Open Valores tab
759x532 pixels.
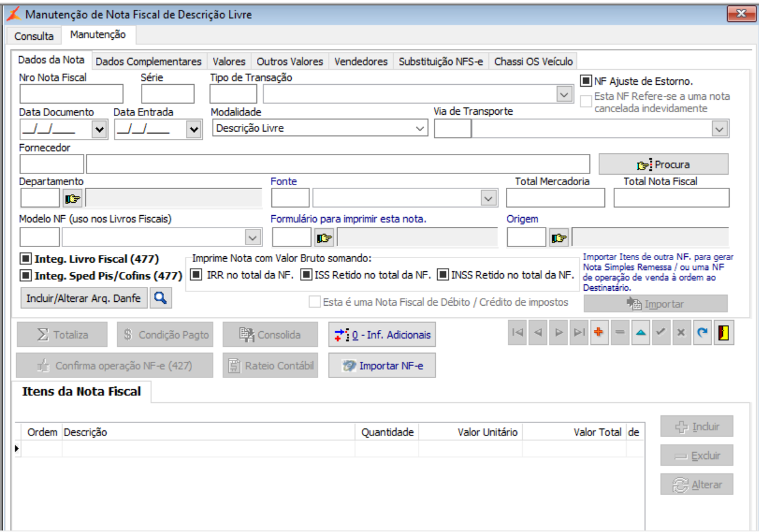pyautogui.click(x=229, y=61)
